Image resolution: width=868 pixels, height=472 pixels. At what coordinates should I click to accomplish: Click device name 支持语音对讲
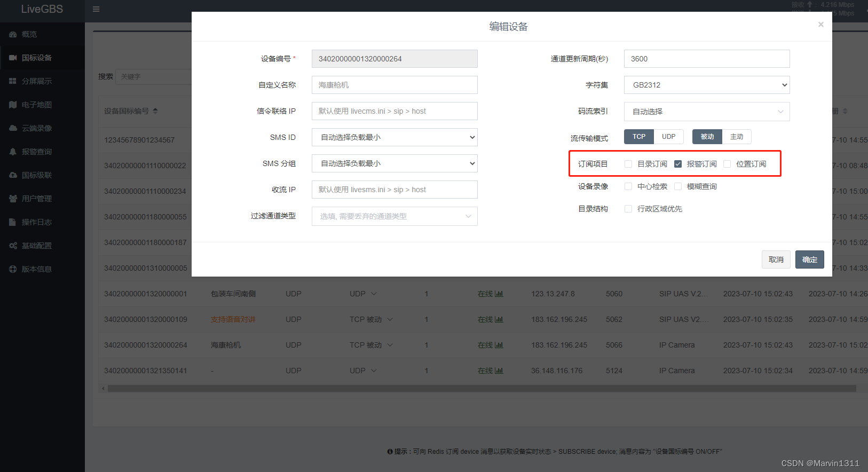[x=233, y=319]
